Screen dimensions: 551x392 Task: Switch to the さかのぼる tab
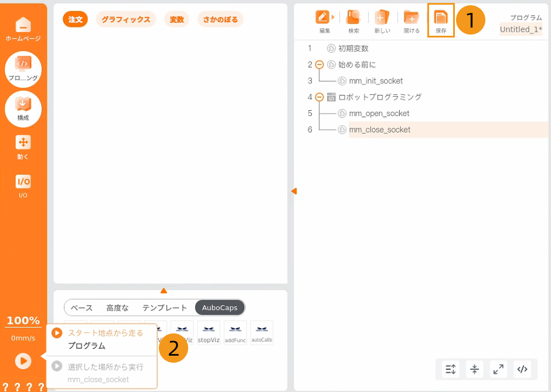click(x=220, y=19)
